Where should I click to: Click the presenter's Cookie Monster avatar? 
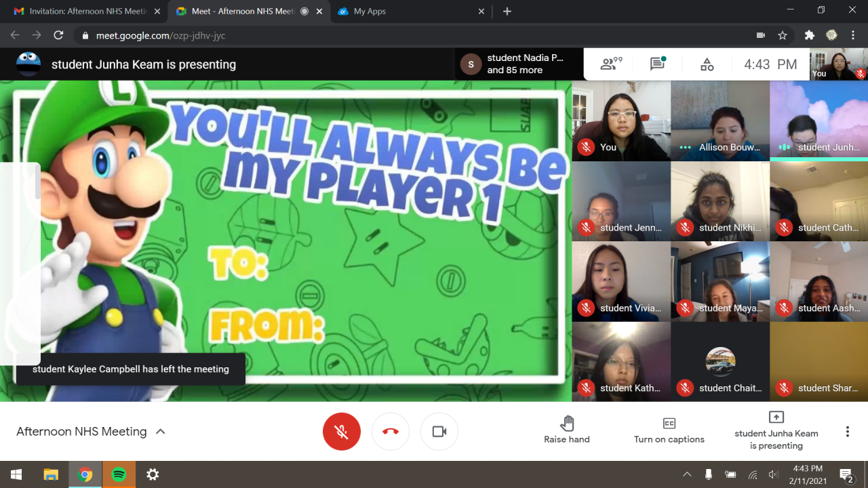(x=28, y=64)
